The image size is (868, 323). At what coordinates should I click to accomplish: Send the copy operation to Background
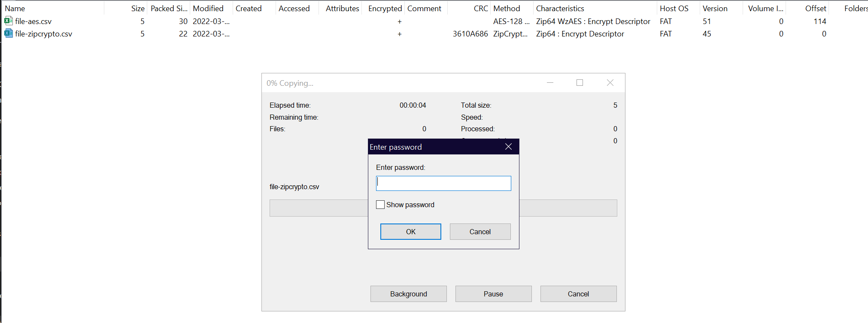(x=408, y=294)
